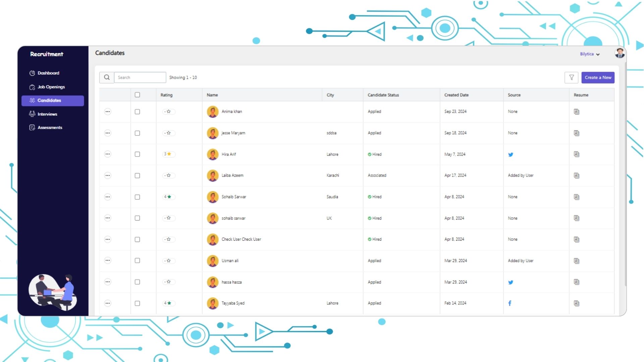Click Twitter source icon for Hira Arif
Image resolution: width=644 pixels, height=362 pixels.
pos(511,154)
